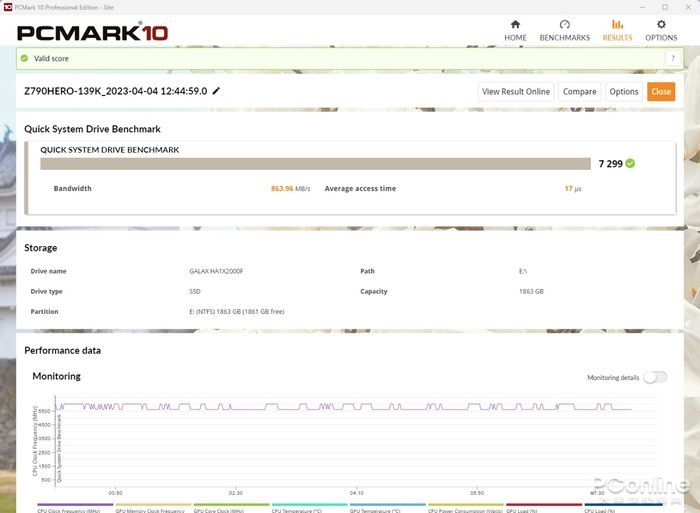Click the green valid score check icon
The height and width of the screenshot is (513, 700).
(25, 58)
